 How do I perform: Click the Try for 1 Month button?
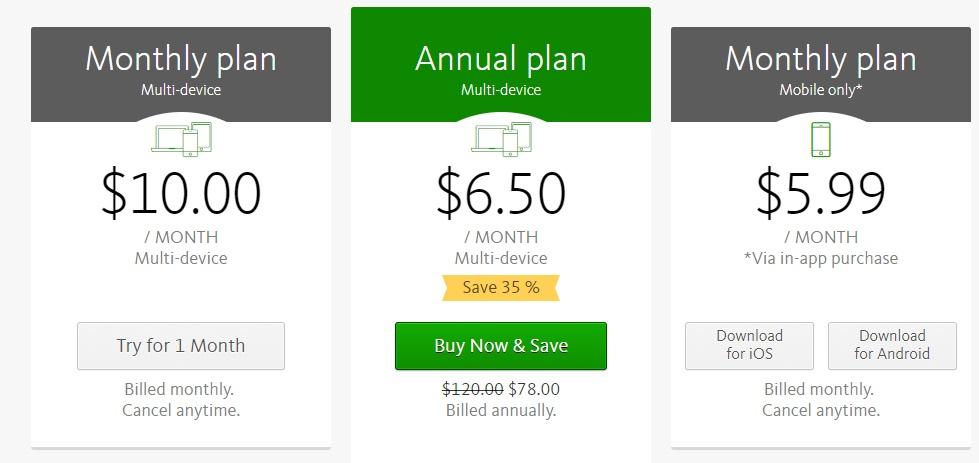tap(181, 346)
